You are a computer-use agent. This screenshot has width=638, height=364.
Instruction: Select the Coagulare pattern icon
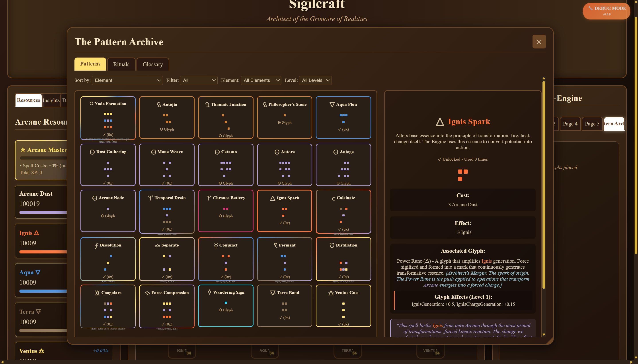pos(97,293)
